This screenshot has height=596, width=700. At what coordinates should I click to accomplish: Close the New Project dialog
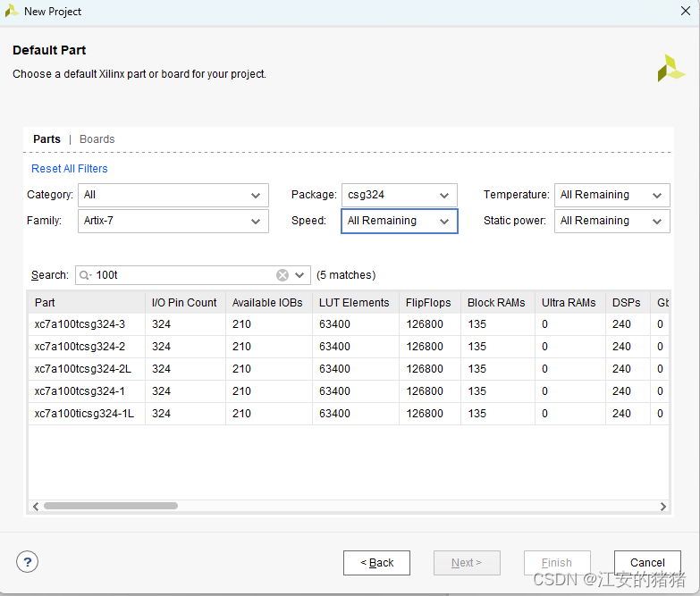pos(686,11)
